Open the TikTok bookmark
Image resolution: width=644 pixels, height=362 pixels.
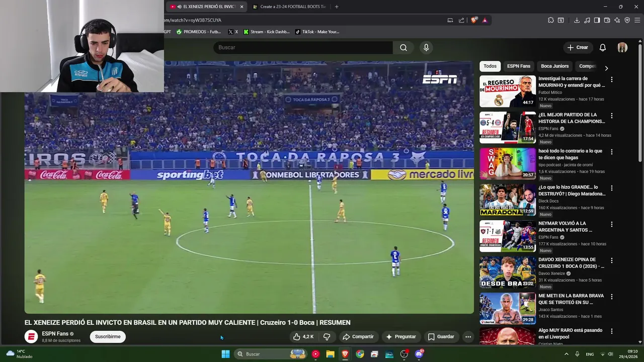coord(317,32)
